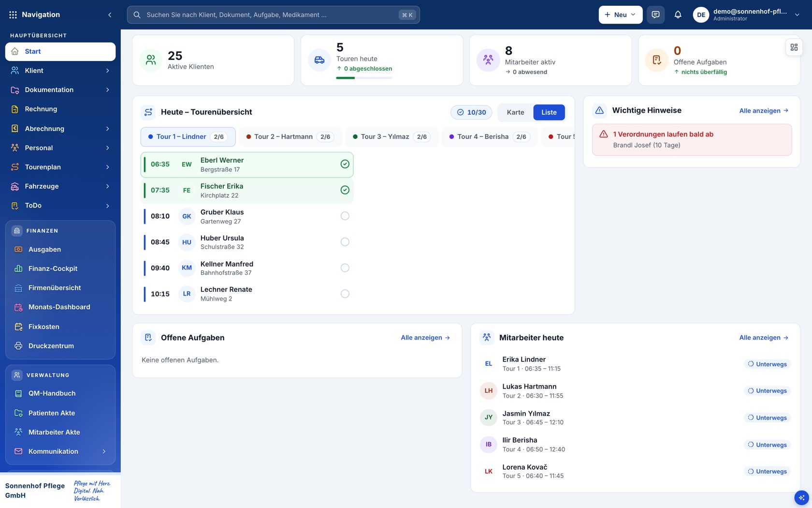The image size is (812, 508).
Task: Show all Wichtige Hinweise
Action: [x=764, y=111]
